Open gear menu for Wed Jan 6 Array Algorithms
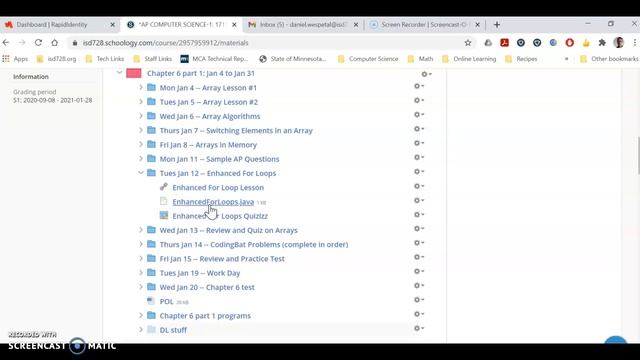The width and height of the screenshot is (640, 360). (419, 115)
